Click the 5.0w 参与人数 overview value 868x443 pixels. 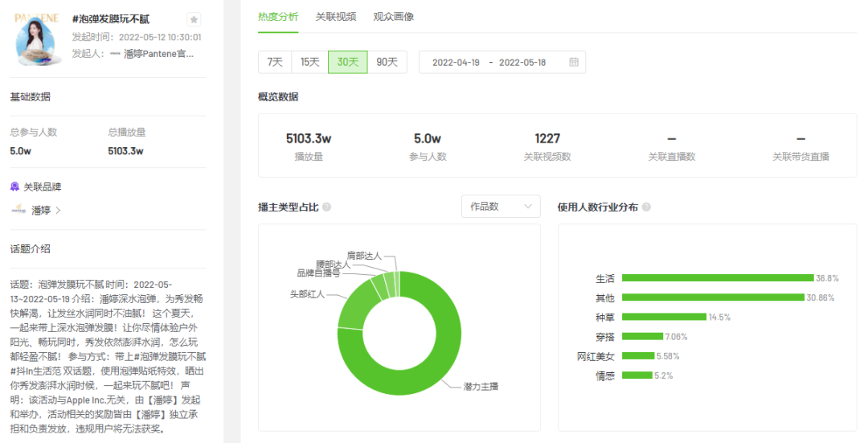(428, 138)
